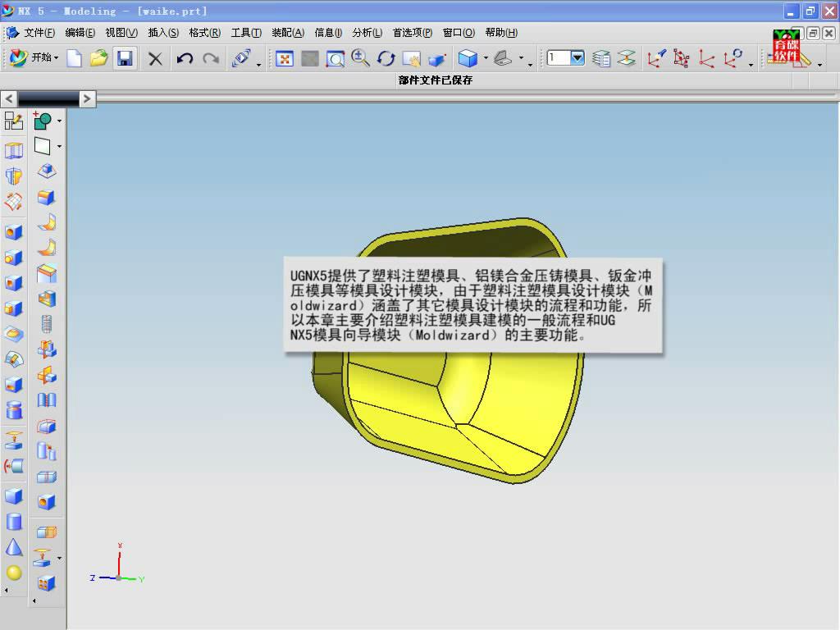Click the transform move object icon
The height and width of the screenshot is (630, 840).
[241, 58]
